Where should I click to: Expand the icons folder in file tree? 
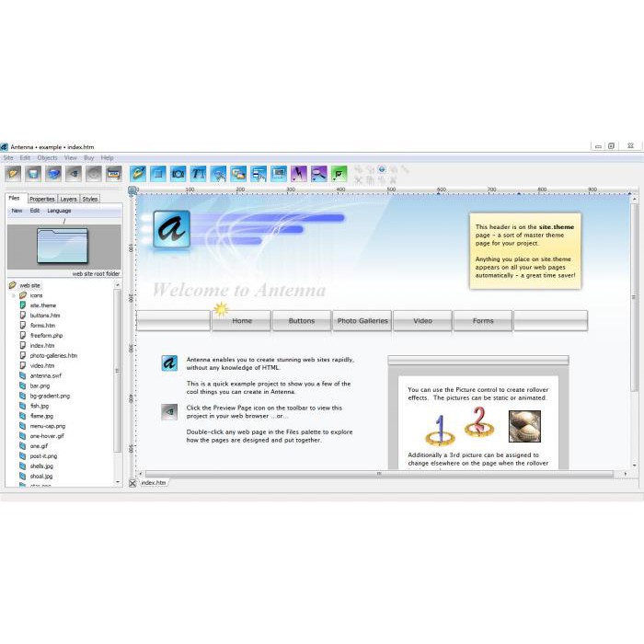[x=14, y=295]
